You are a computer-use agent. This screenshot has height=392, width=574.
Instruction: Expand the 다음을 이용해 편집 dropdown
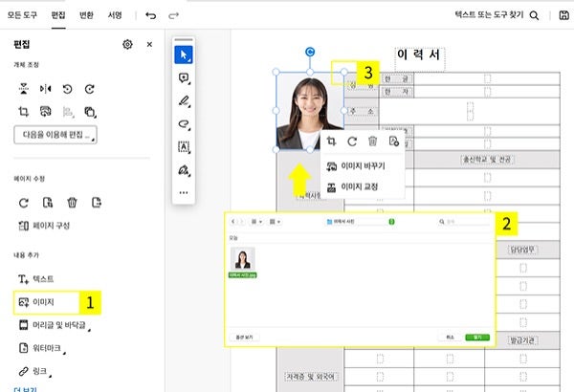pos(55,135)
